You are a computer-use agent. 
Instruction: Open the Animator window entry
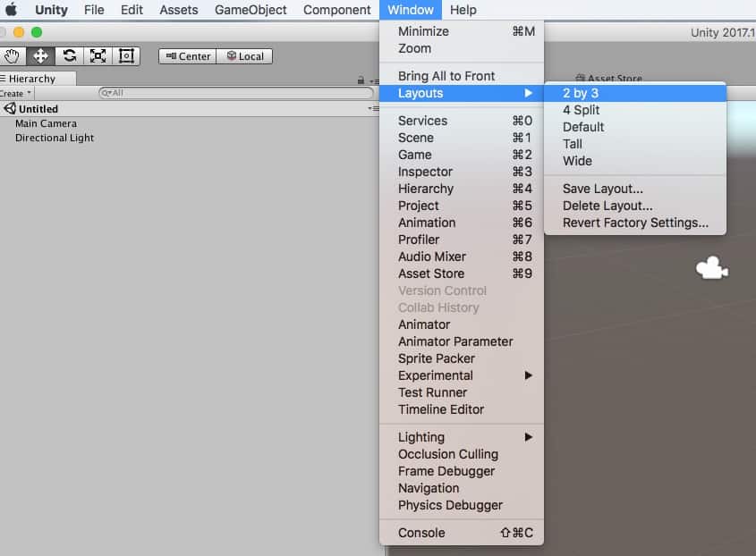point(462,324)
